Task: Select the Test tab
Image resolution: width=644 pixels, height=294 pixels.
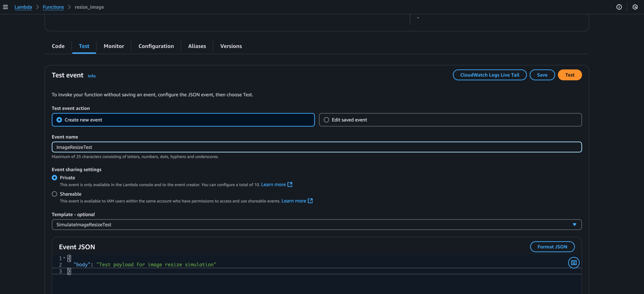Action: pos(84,46)
